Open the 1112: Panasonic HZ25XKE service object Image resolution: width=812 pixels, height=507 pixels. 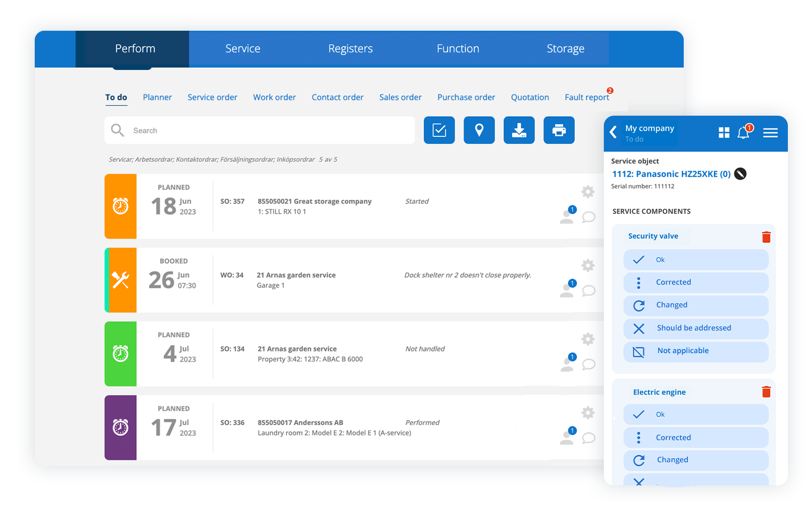tap(671, 174)
